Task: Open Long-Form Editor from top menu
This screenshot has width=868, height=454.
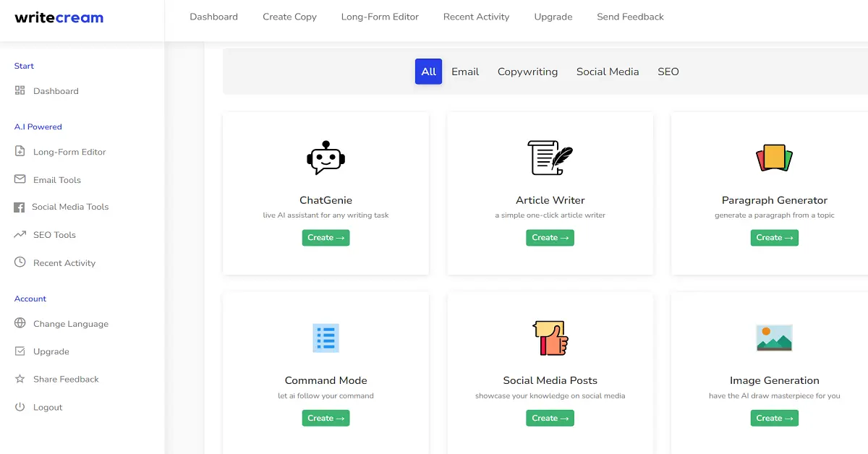Action: point(380,17)
